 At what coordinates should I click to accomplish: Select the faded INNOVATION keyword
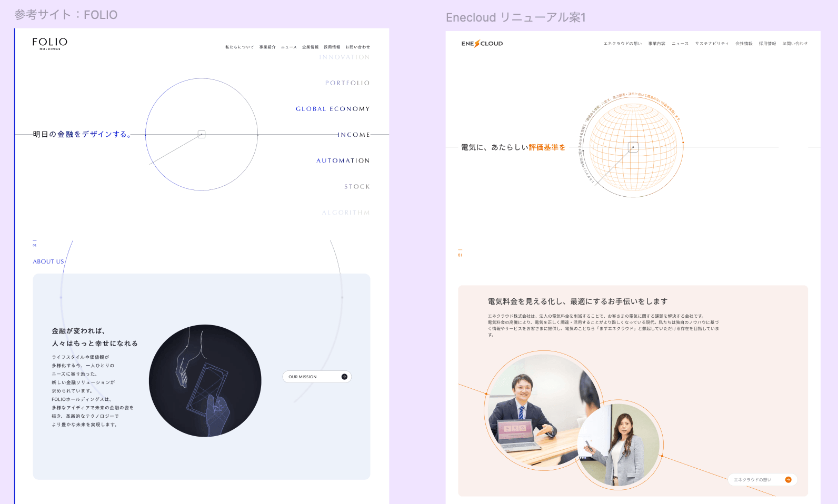point(345,57)
